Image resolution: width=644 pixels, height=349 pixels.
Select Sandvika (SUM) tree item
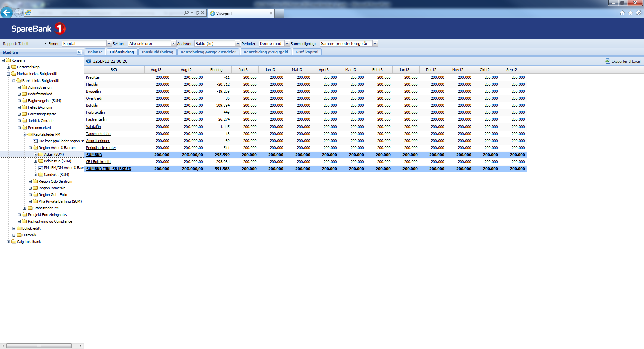click(x=56, y=174)
